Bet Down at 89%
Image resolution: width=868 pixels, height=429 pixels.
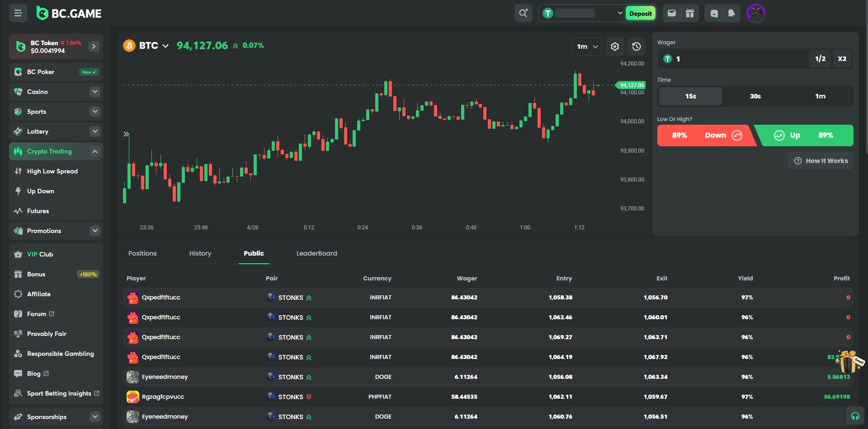coord(707,135)
